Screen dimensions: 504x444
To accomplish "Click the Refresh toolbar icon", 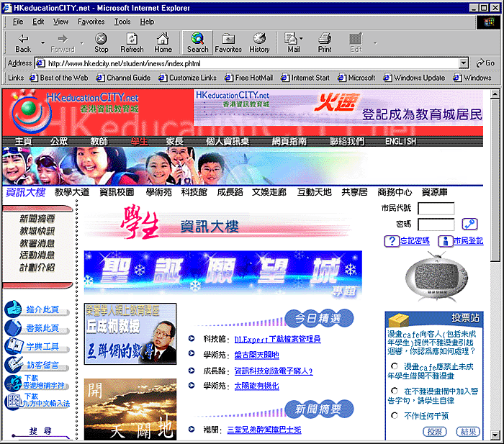I will (132, 42).
